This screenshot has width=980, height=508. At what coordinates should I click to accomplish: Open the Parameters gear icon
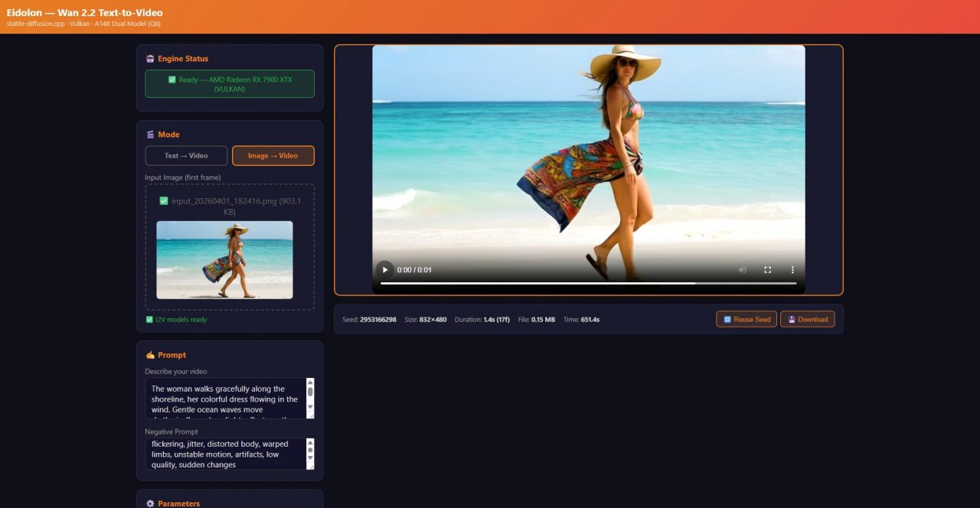click(x=150, y=503)
